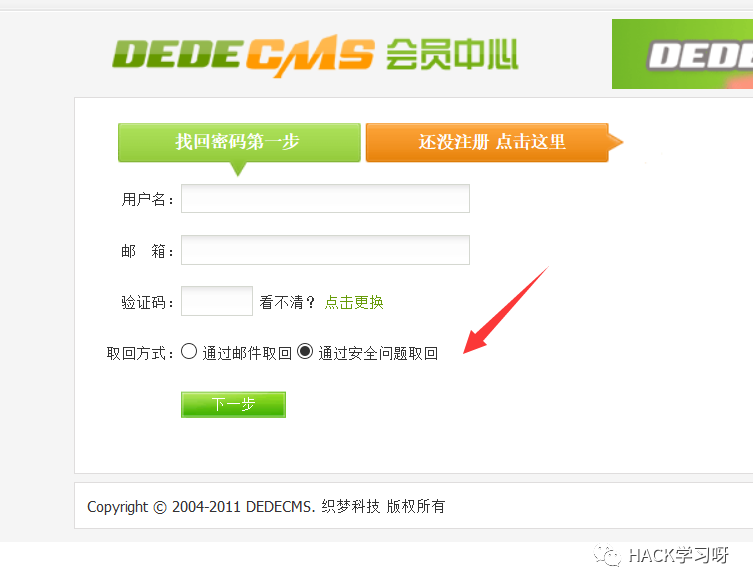Focus the 邮箱 input field

pos(325,250)
